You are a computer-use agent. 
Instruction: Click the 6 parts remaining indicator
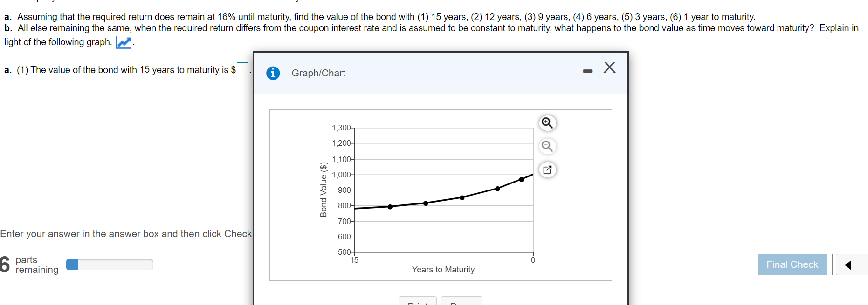coord(29,264)
